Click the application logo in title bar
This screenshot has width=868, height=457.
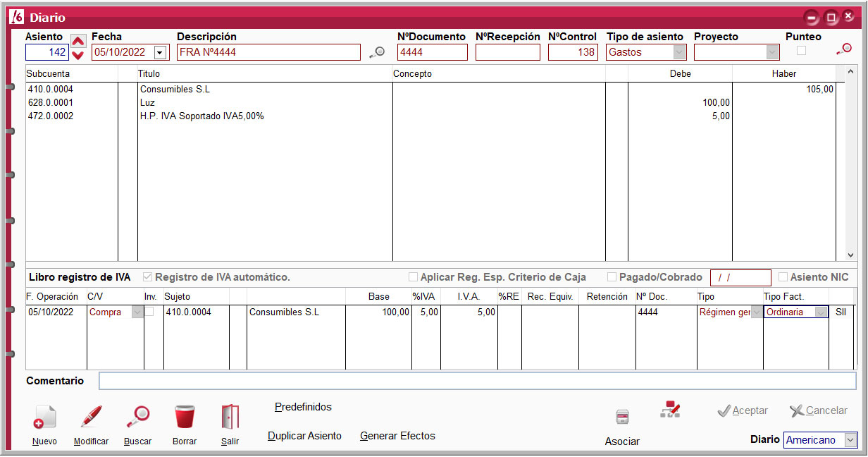coord(17,17)
